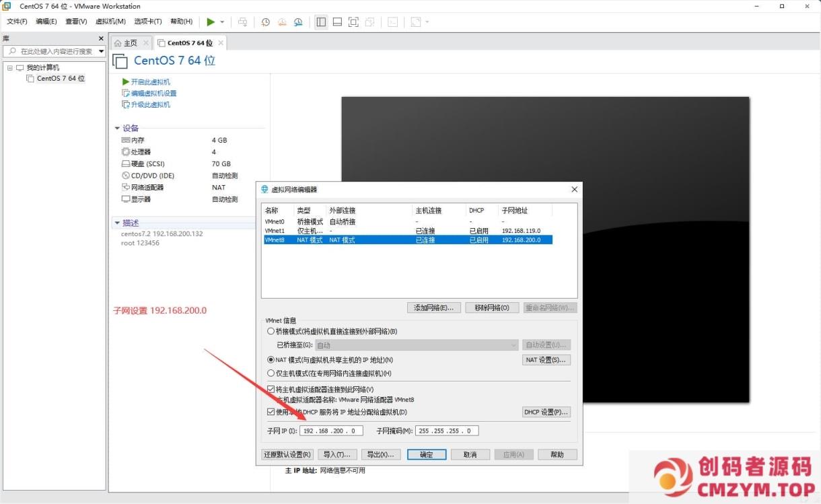Select the VMnet8 NAT 模式 row
The height and width of the screenshot is (504, 821).
click(x=408, y=240)
